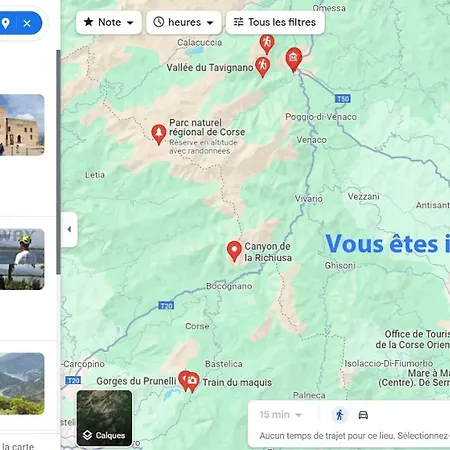
Task: Select the Canyon de la Richiusa marker
Action: coord(234,251)
